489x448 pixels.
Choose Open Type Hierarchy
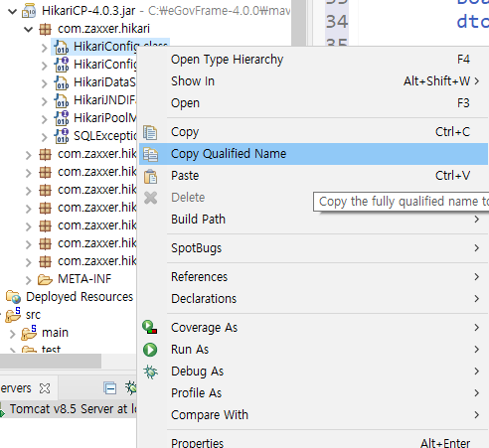tap(313, 60)
